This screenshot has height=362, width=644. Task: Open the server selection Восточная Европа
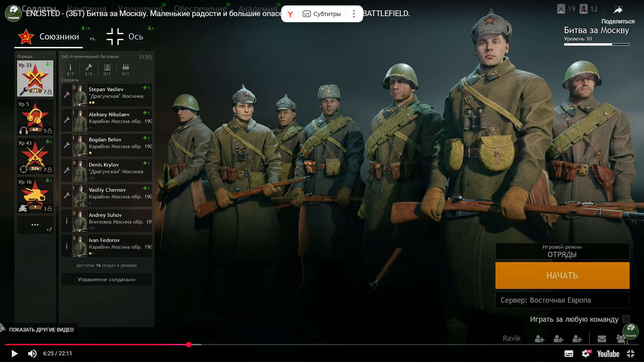click(562, 300)
